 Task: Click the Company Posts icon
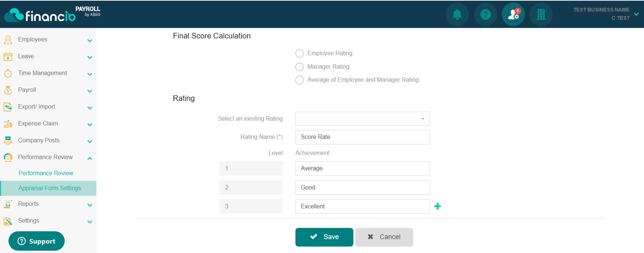tap(8, 140)
